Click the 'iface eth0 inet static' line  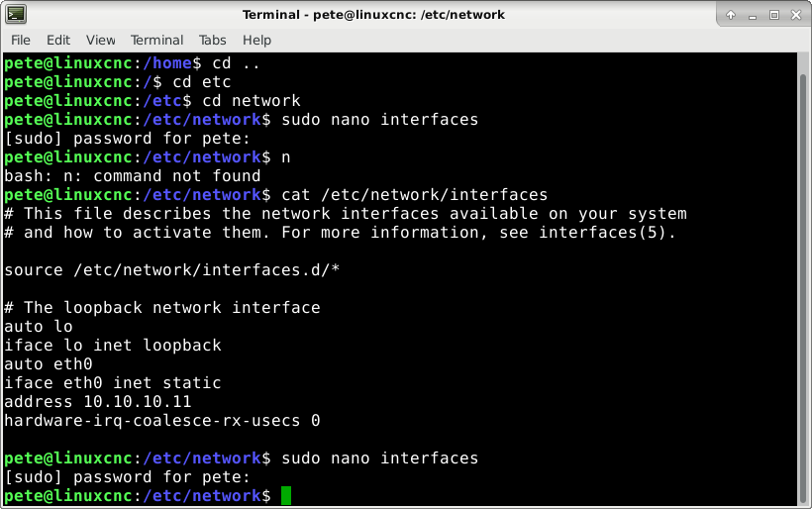coord(113,382)
